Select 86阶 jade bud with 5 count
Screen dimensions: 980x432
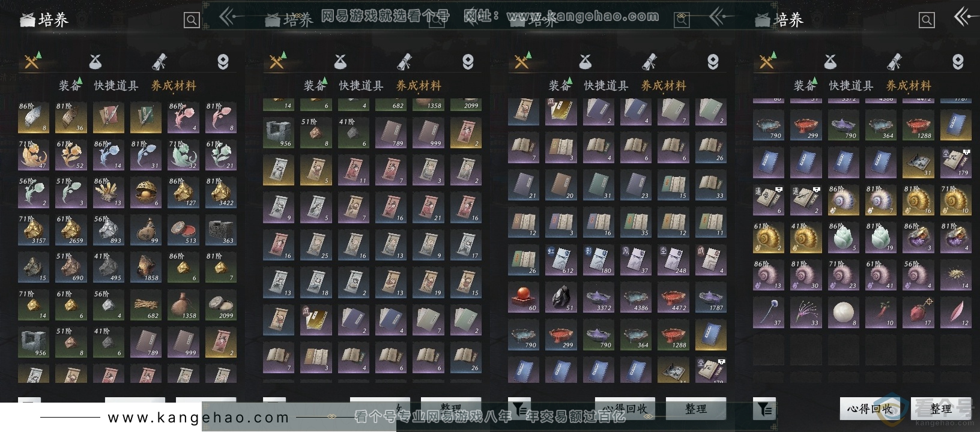[x=843, y=238]
